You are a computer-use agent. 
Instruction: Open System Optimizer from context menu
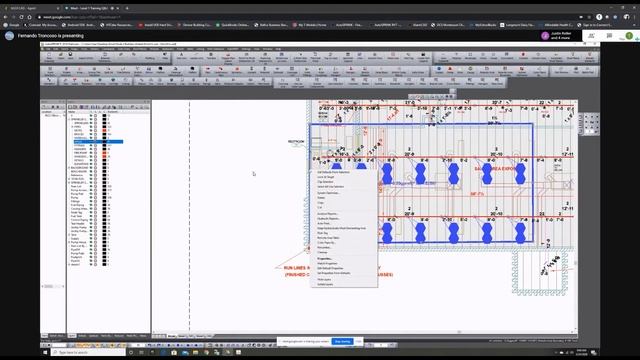click(328, 193)
